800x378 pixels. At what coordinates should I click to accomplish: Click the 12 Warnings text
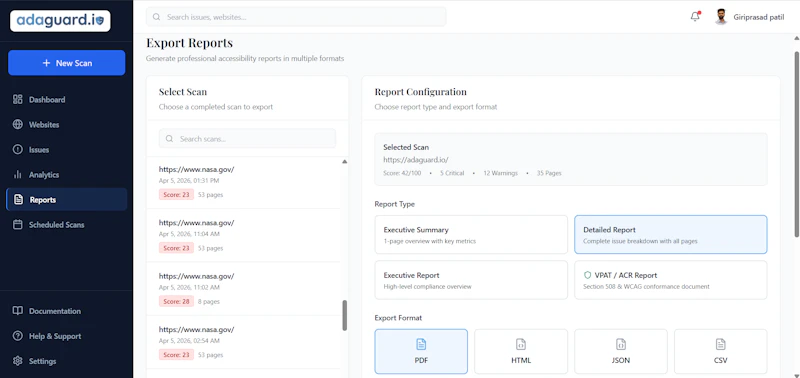coord(501,173)
